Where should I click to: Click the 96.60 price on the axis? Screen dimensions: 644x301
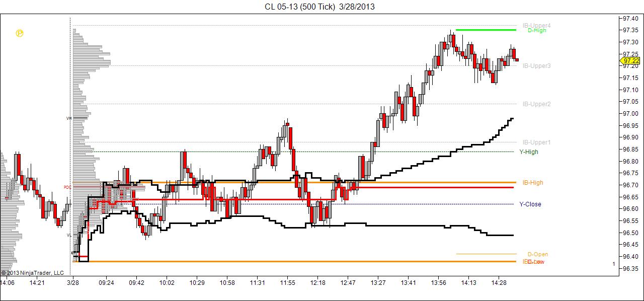click(630, 208)
